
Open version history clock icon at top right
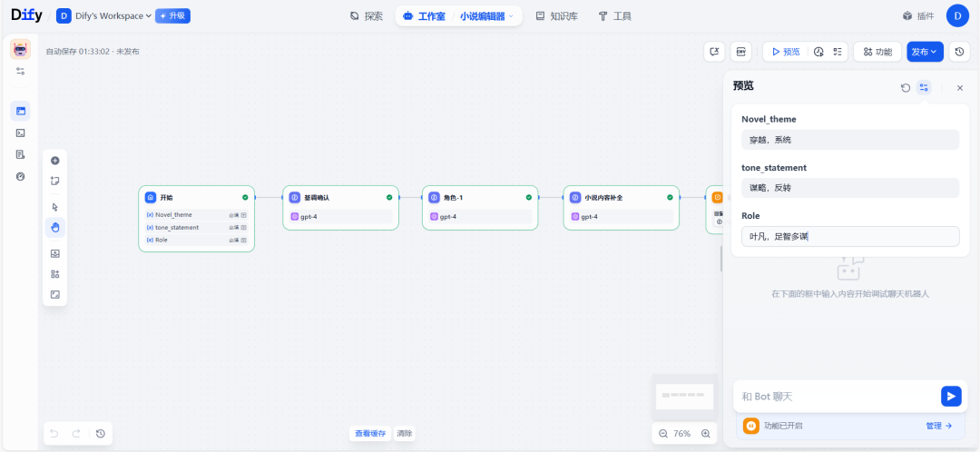(x=960, y=52)
